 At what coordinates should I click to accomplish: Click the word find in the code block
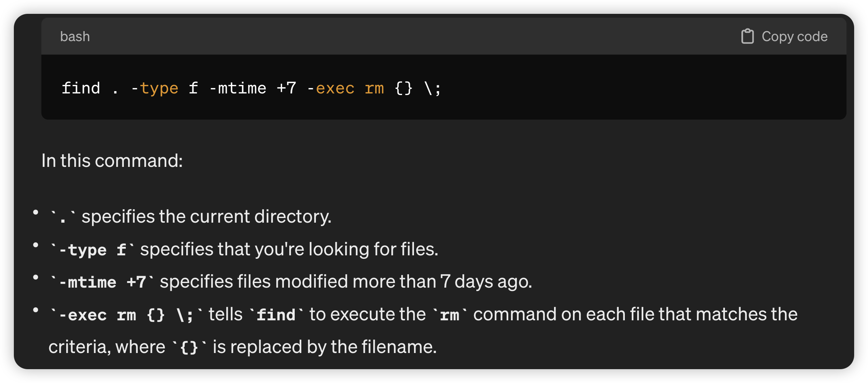click(x=81, y=88)
